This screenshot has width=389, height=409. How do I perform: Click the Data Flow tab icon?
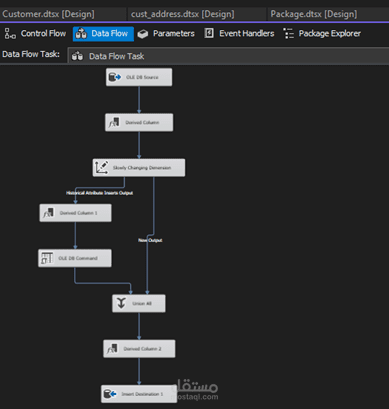81,34
